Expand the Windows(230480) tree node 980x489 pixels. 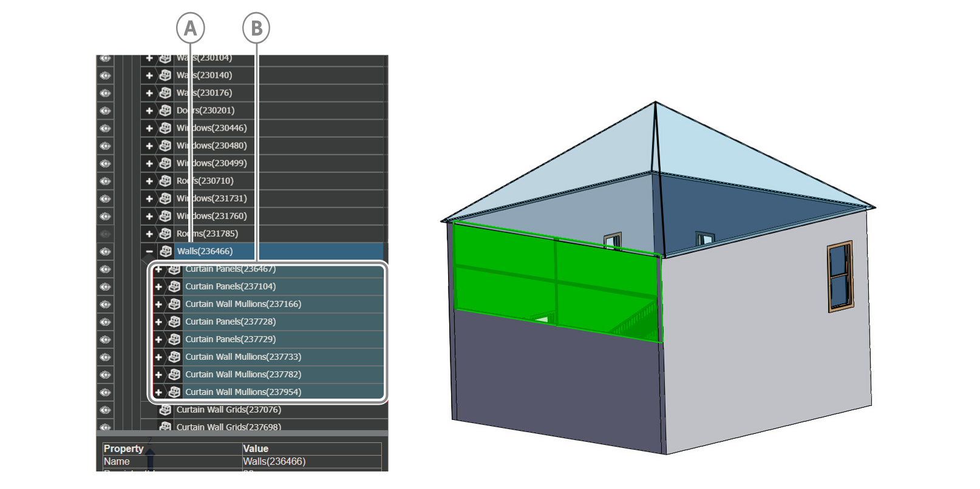[x=149, y=146]
